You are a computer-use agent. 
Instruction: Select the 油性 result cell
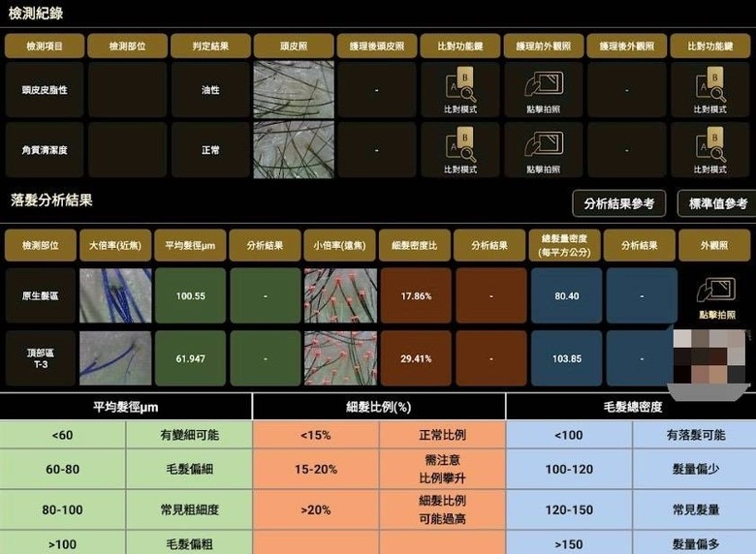coord(210,90)
